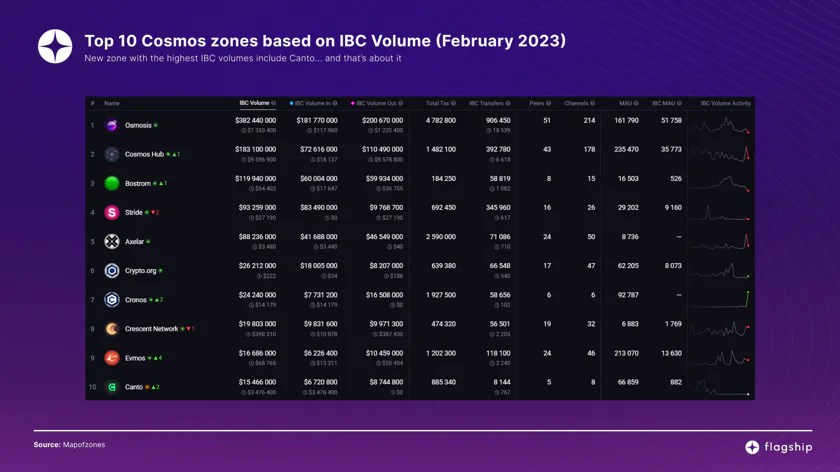Click the green Bostrom logo icon

111,183
